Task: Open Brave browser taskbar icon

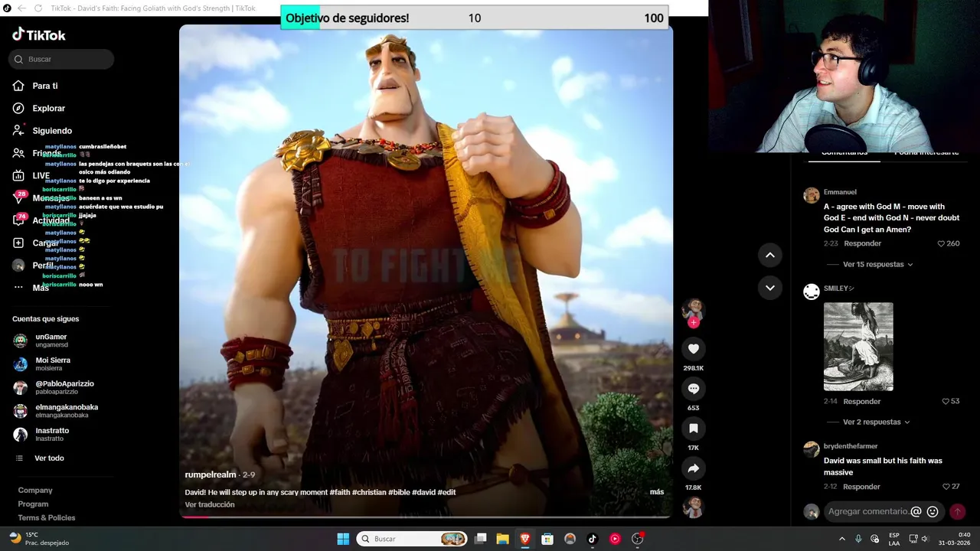Action: pyautogui.click(x=525, y=539)
